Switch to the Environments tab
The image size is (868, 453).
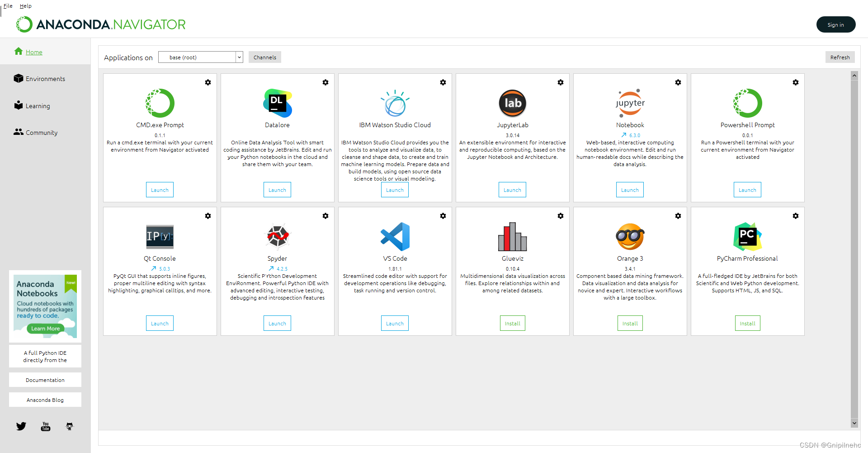[x=45, y=79]
